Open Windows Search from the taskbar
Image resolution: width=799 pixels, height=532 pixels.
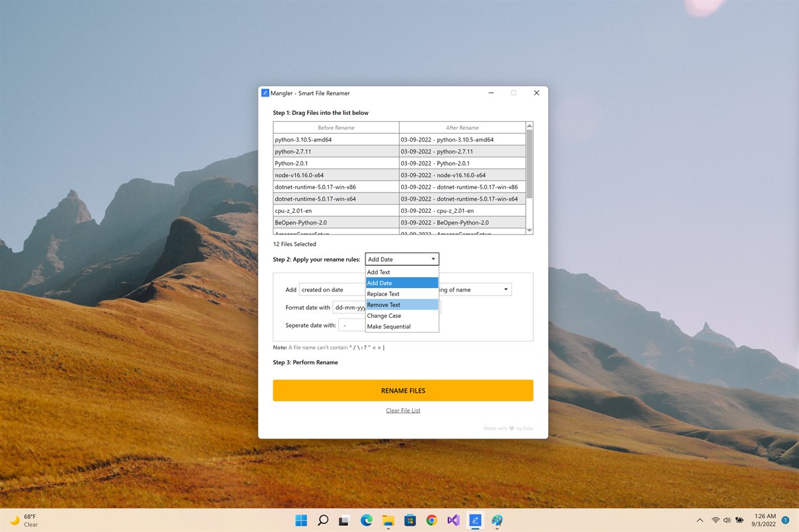[x=323, y=521]
